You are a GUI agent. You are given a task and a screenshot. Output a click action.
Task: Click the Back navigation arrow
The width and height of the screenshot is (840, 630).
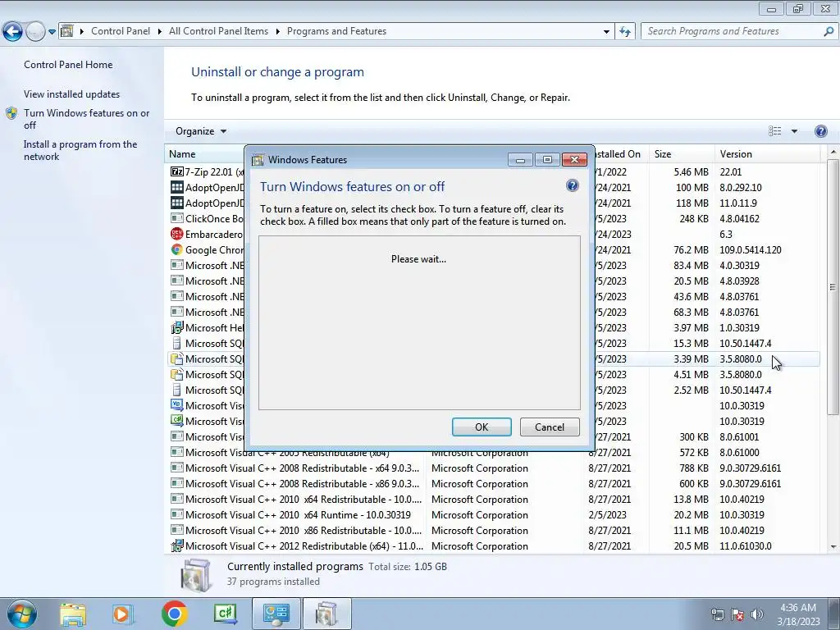pyautogui.click(x=13, y=31)
